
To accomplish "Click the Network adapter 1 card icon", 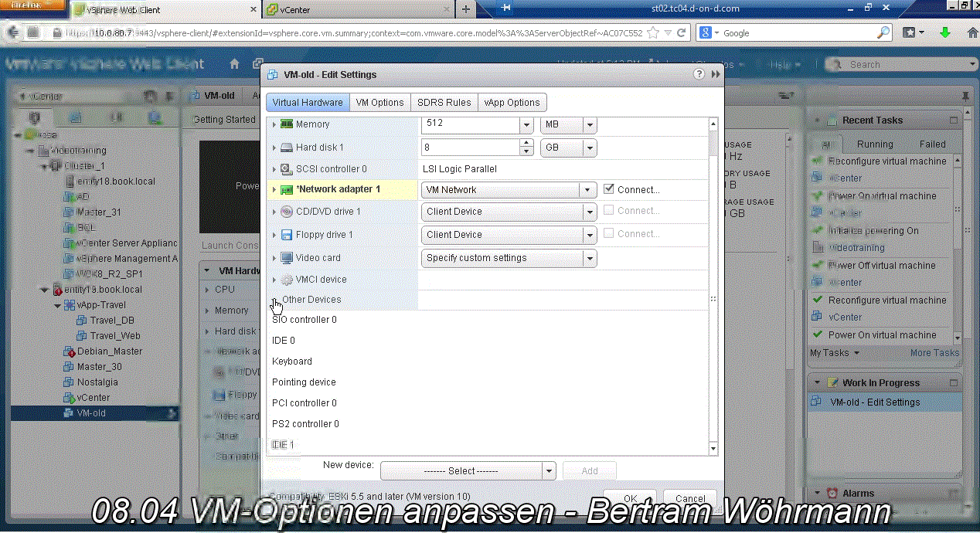I will pyautogui.click(x=286, y=189).
